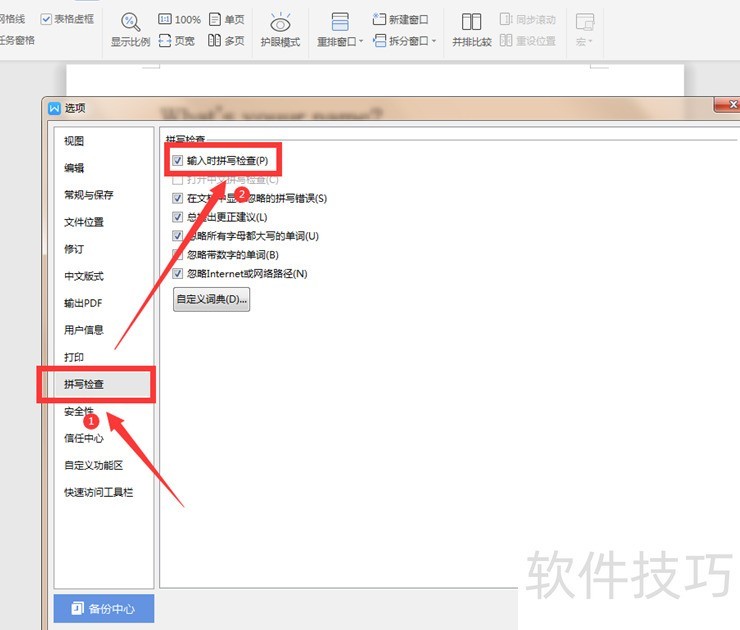
Task: Open 信任中心 options category
Action: [84, 438]
